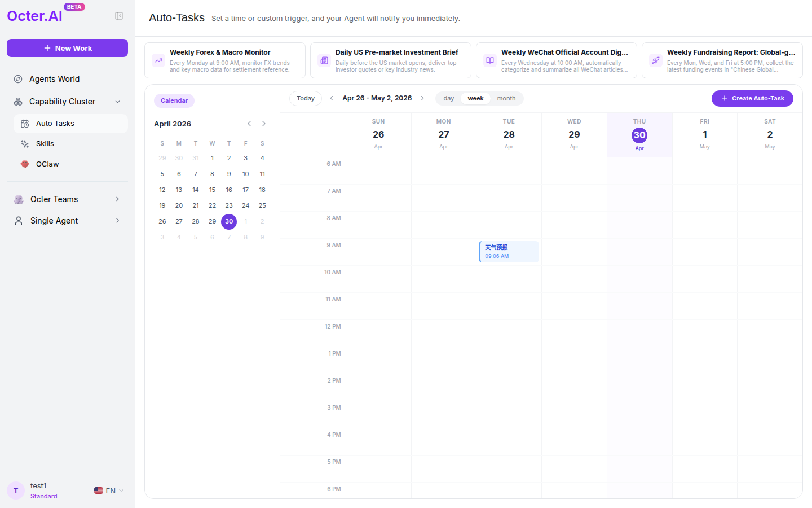Click Weekly Fundraising Report rocket icon
This screenshot has width=812, height=508.
[x=656, y=60]
